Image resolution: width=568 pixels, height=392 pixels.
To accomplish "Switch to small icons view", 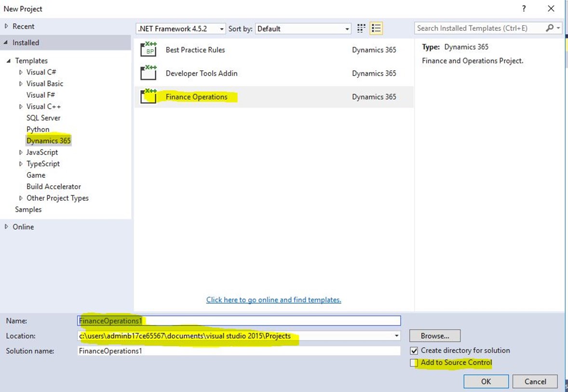I will (361, 29).
